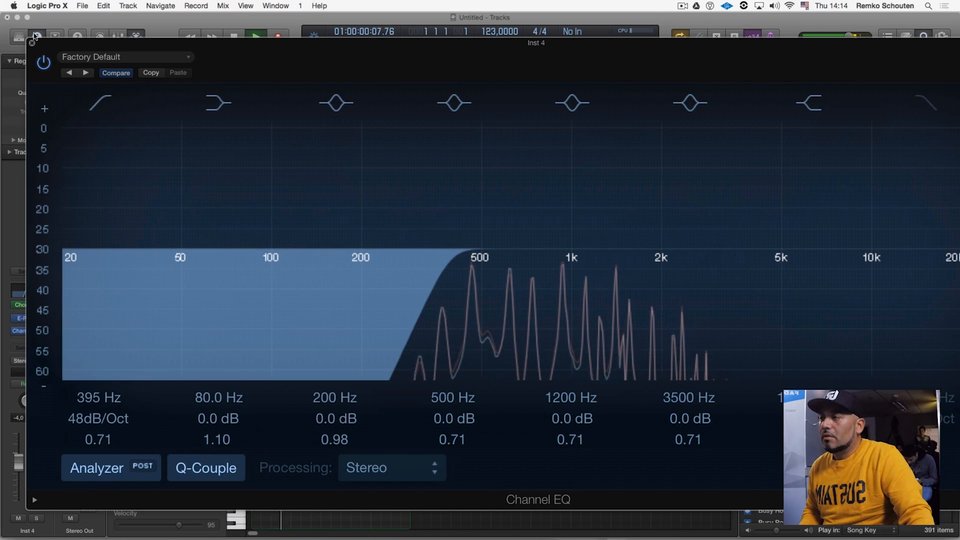Click the Copy button

pyautogui.click(x=151, y=73)
